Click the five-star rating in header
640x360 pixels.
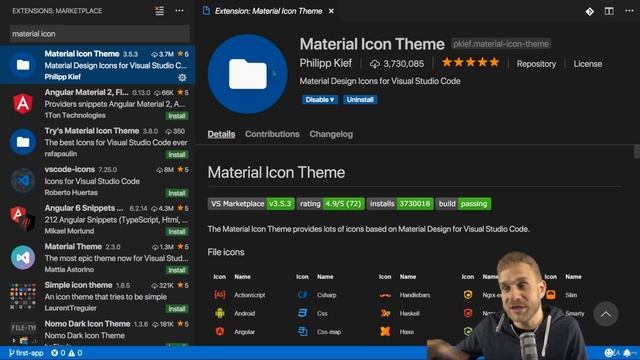click(471, 62)
